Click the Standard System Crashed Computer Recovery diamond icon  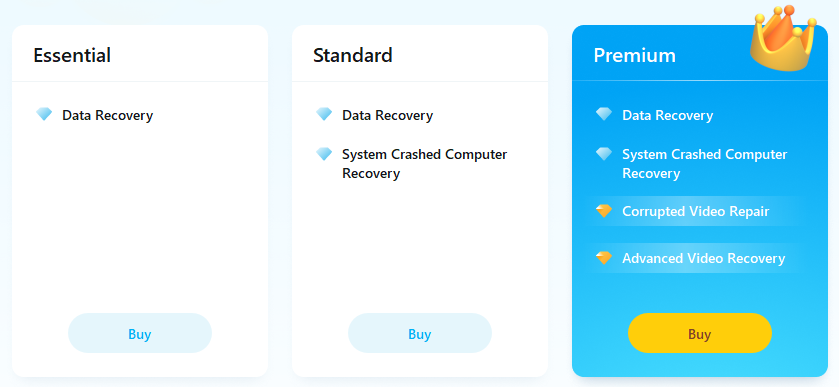pos(324,154)
